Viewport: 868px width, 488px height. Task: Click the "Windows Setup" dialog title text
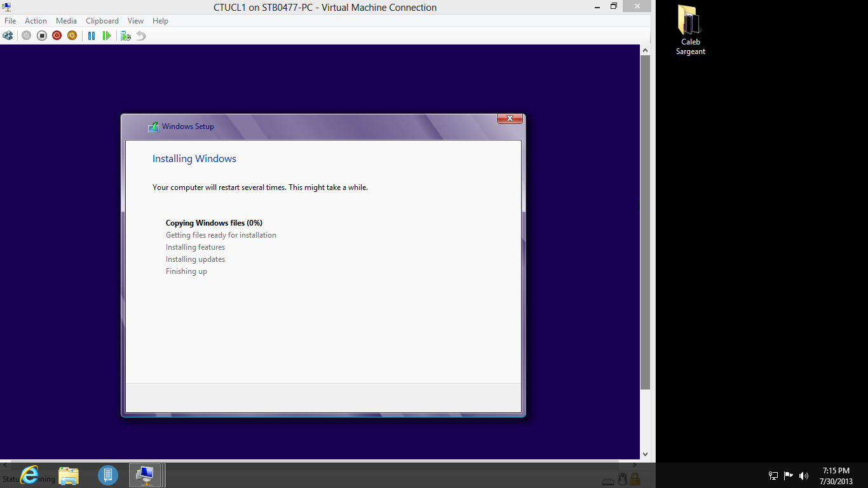(188, 126)
